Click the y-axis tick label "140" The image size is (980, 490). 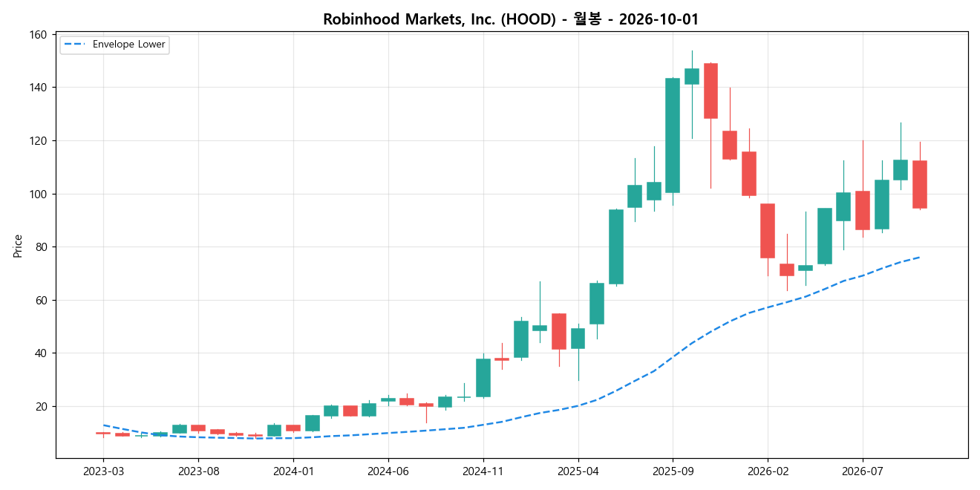coord(39,88)
